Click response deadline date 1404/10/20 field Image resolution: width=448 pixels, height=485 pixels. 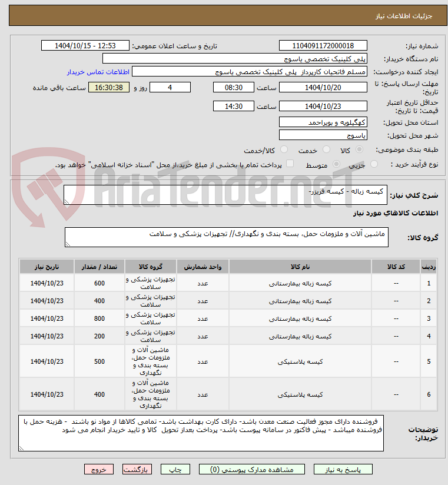click(x=323, y=88)
